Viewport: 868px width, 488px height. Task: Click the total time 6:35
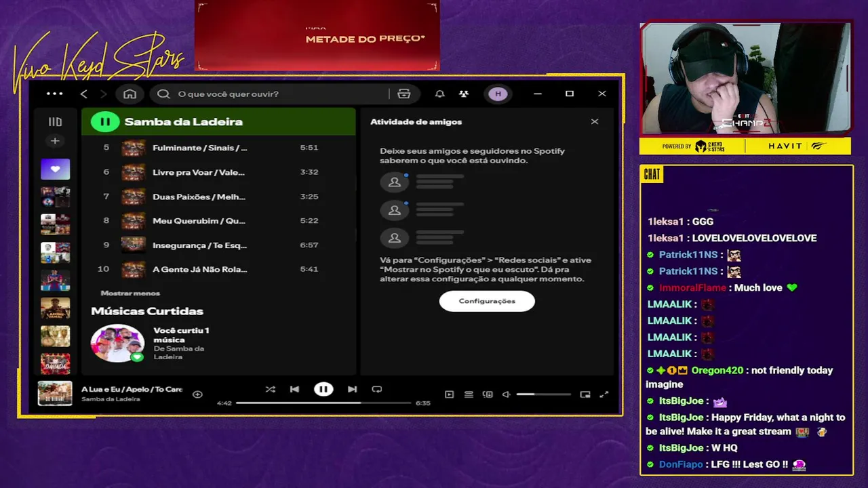422,403
